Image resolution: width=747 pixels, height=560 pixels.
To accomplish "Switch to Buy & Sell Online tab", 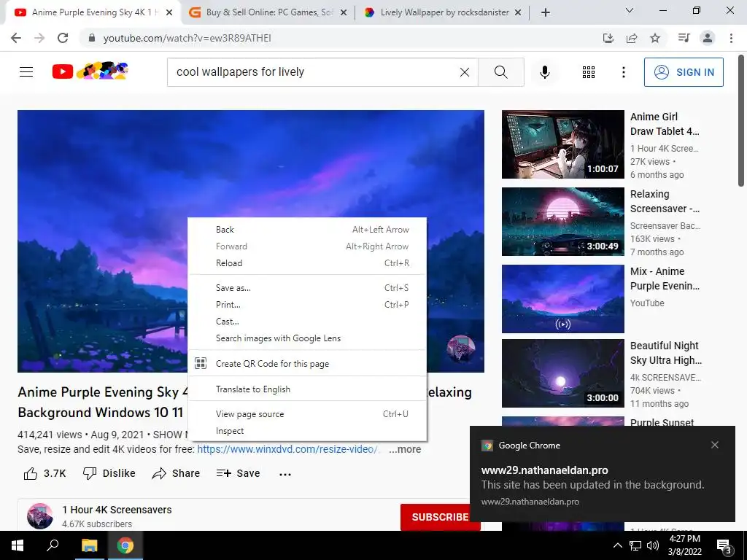I will 268,12.
